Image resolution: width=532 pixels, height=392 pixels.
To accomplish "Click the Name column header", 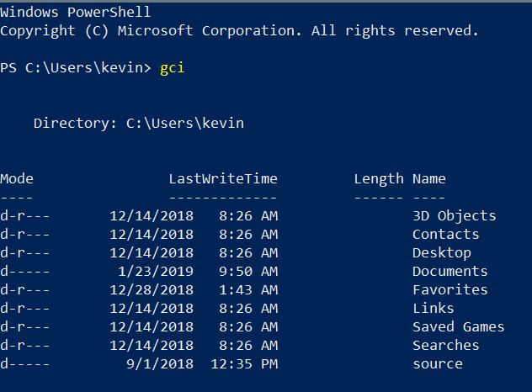I will (428, 179).
